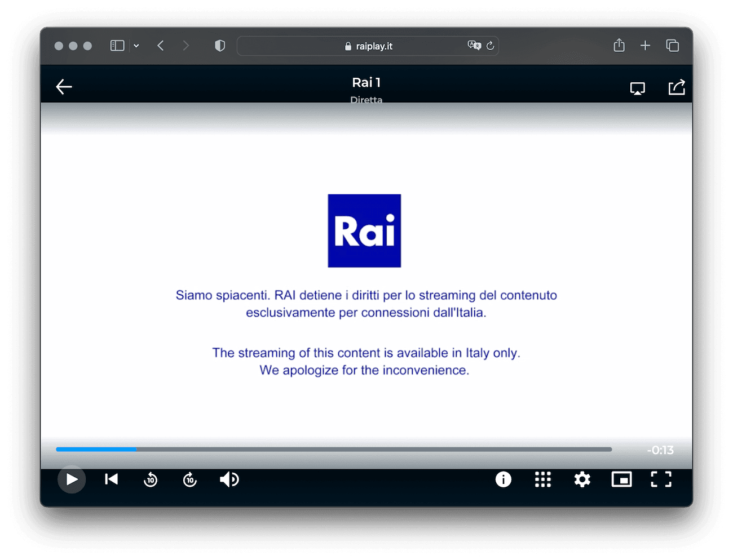Open the channels grid
Viewport: 733px width, 560px height.
coord(543,479)
